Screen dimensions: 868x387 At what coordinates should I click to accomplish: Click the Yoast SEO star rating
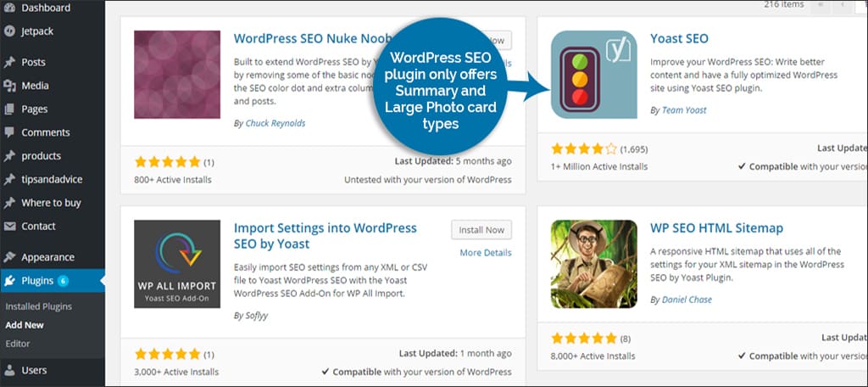pos(584,149)
